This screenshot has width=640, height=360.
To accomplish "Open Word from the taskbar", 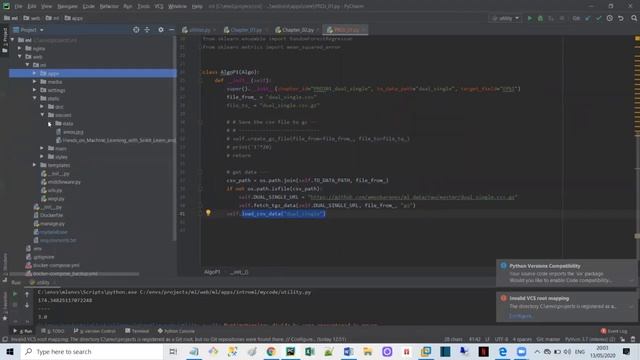I will (348, 351).
